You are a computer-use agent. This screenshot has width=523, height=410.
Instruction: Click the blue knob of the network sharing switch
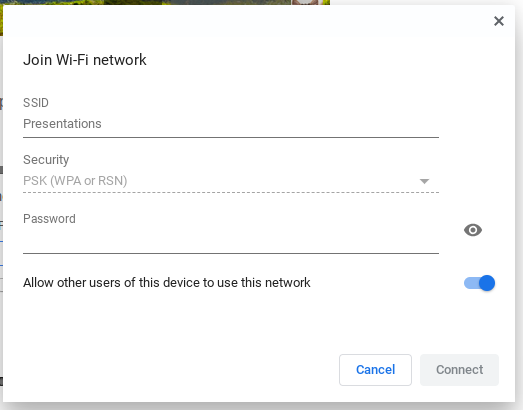tap(487, 283)
